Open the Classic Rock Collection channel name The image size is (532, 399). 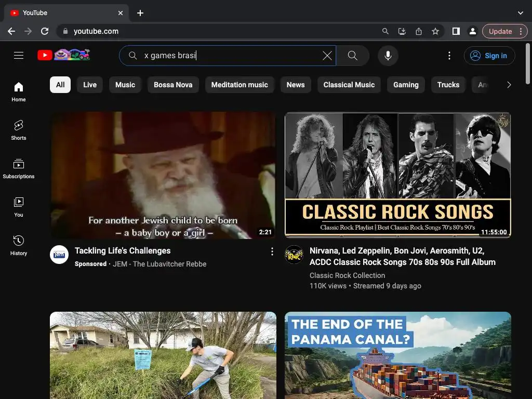[x=347, y=275]
